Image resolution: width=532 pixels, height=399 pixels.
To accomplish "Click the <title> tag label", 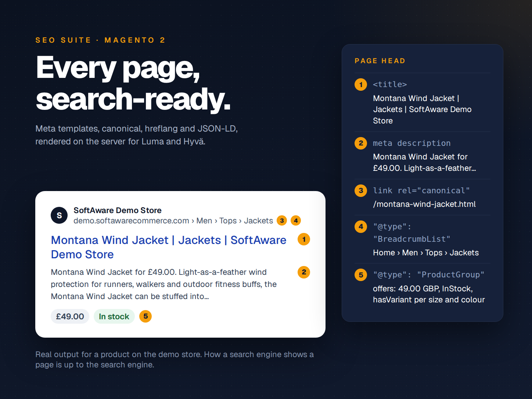I will point(390,85).
